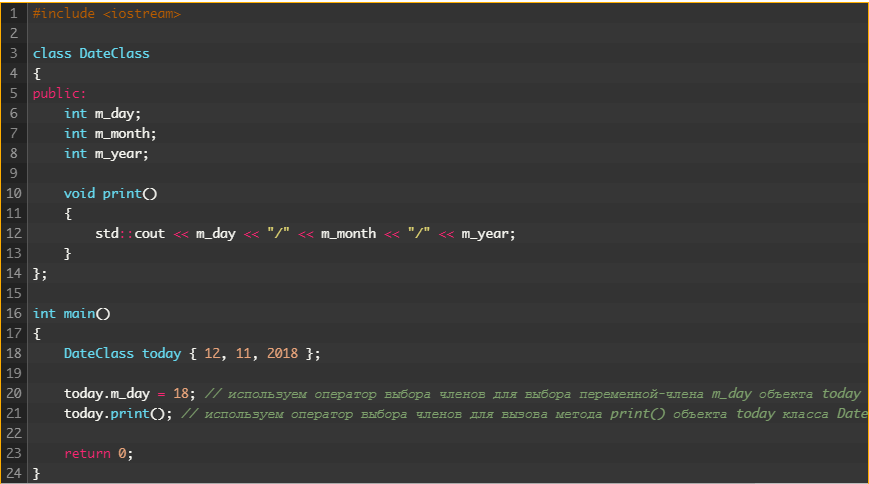Click the 'public:' access specifier
The width and height of the screenshot is (869, 484).
coord(59,94)
